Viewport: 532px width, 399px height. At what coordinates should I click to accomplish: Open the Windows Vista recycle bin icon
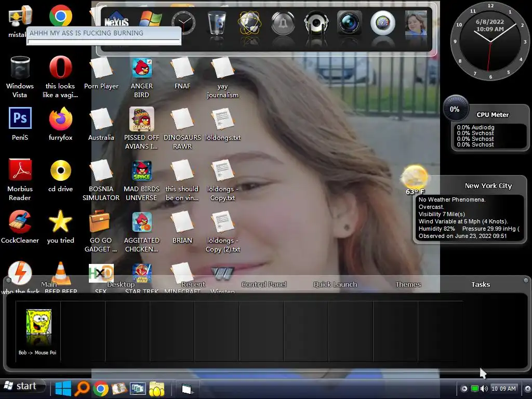(20, 68)
